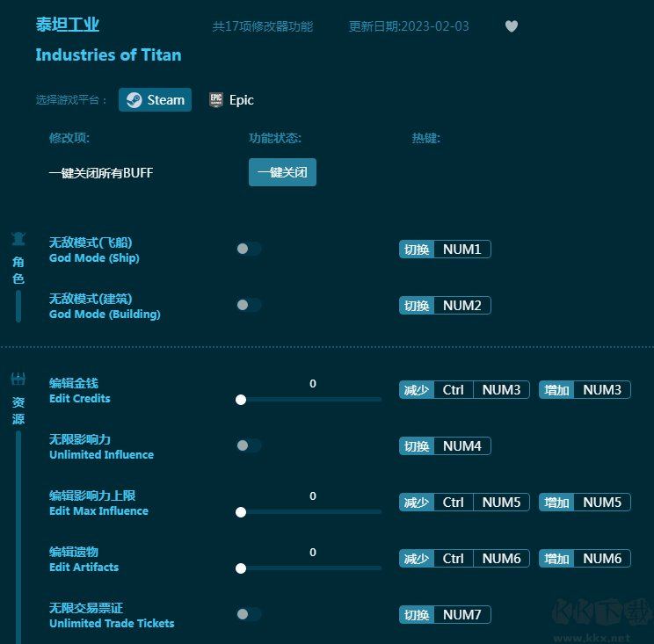The height and width of the screenshot is (644, 654).
Task: Enable Unlimited Influence switch
Action: (249, 445)
